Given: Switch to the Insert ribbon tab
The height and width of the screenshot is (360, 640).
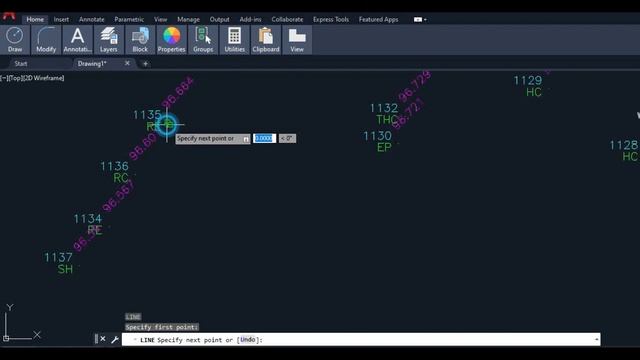Looking at the screenshot, I should click(61, 19).
